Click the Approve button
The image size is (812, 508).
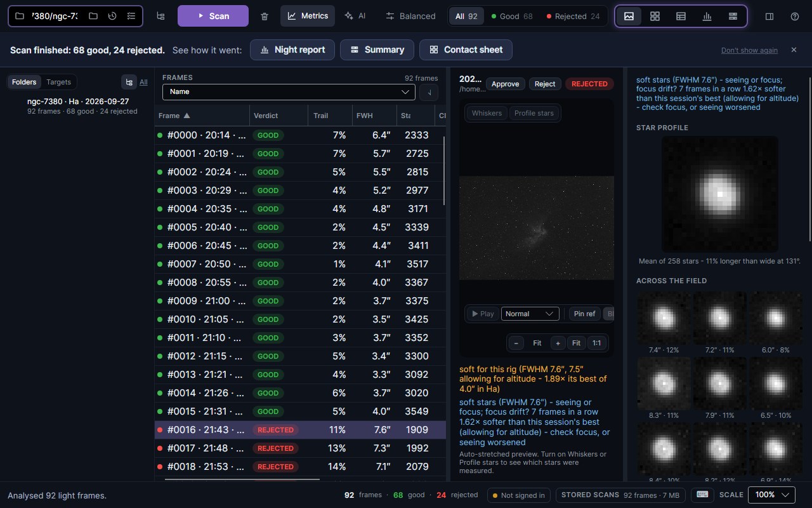click(505, 84)
